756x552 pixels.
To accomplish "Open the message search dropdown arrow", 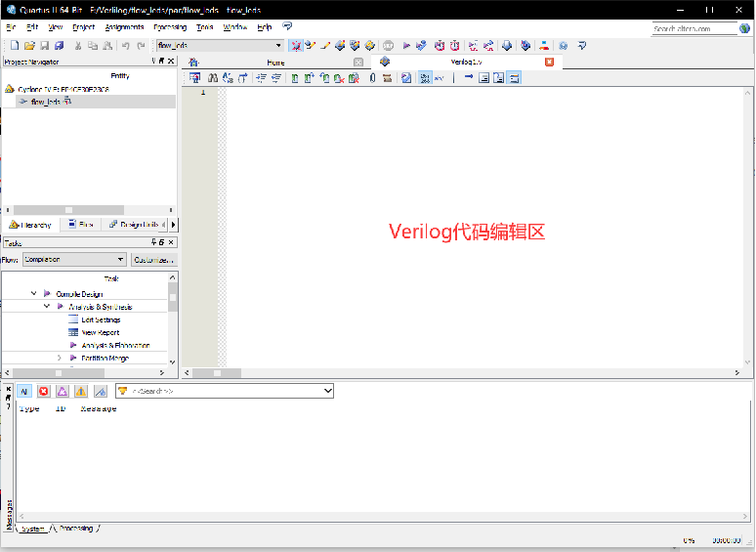I will tap(328, 391).
